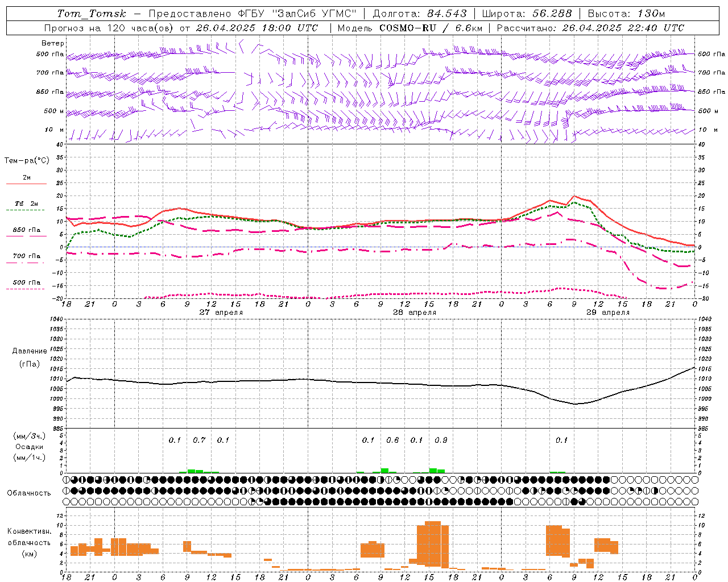
Task: Select the computed time "26.04.2025 22:40 UTC"
Action: [x=623, y=28]
